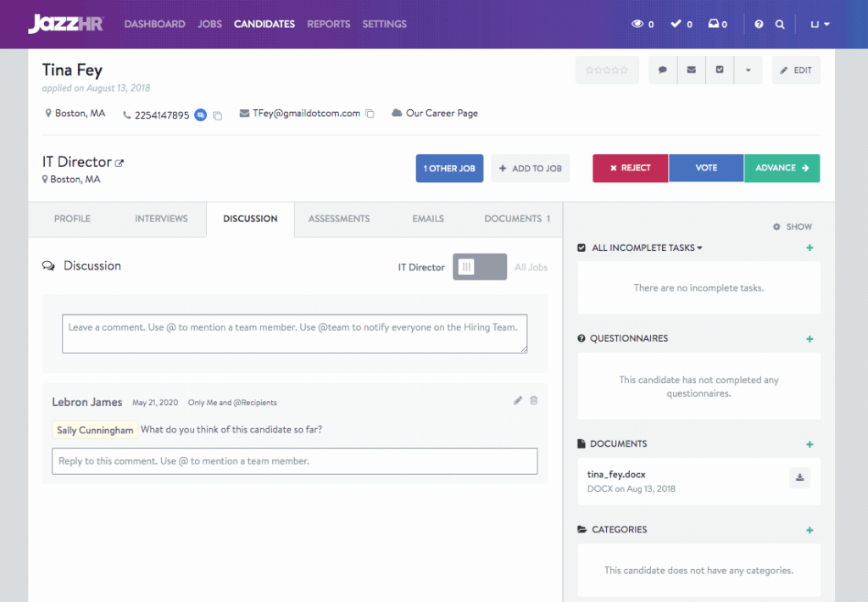Add a new category with plus icon
Image resolution: width=868 pixels, height=602 pixels.
[x=810, y=530]
